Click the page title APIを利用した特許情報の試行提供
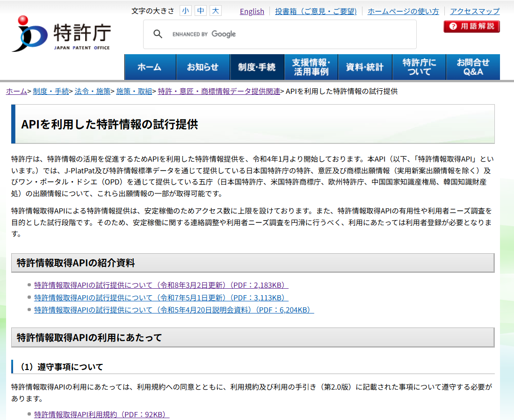Viewport: 514px width, 420px height. click(109, 124)
